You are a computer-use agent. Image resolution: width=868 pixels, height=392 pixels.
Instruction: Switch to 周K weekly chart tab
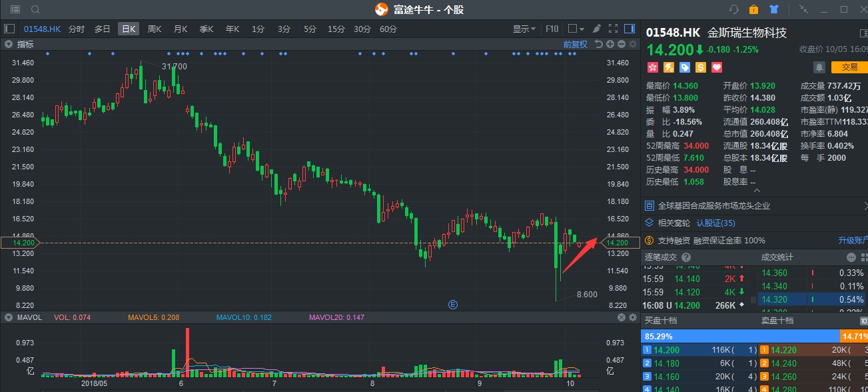155,29
